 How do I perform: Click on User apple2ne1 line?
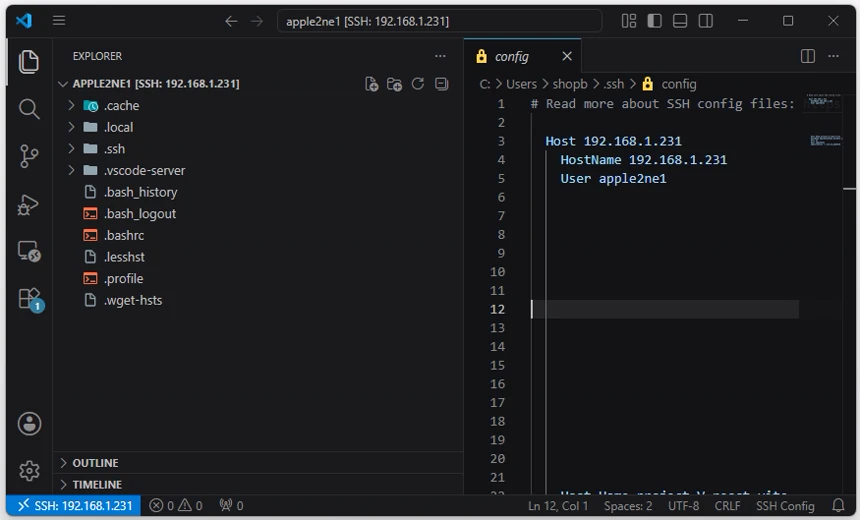coord(613,178)
